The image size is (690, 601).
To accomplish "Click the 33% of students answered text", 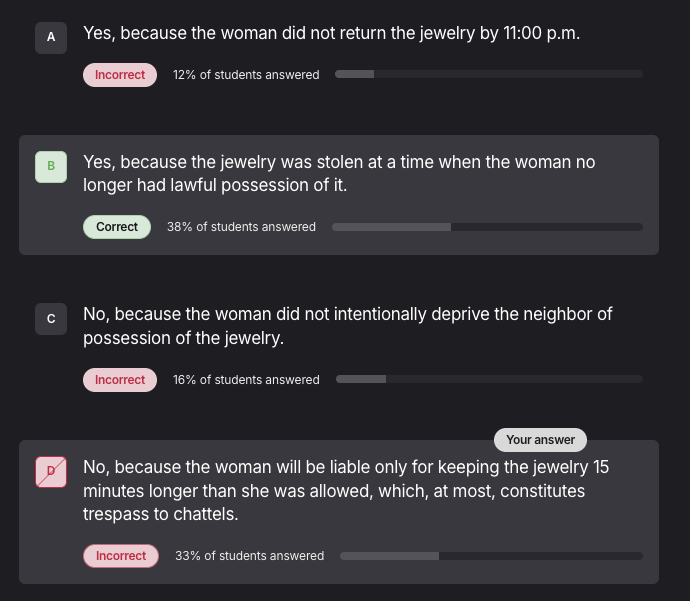I will [x=249, y=556].
